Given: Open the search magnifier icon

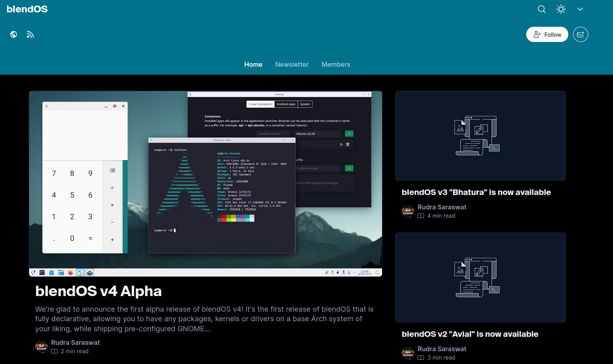Looking at the screenshot, I should coord(541,9).
